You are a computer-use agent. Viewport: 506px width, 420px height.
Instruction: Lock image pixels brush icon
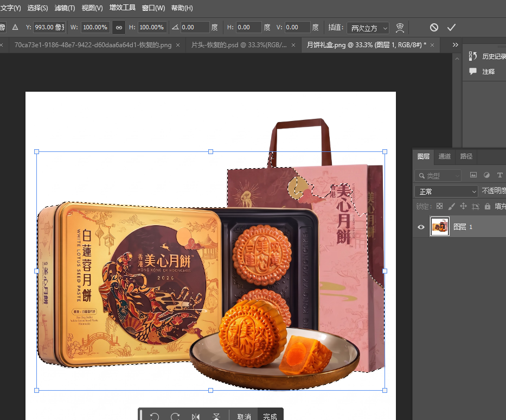pos(451,206)
